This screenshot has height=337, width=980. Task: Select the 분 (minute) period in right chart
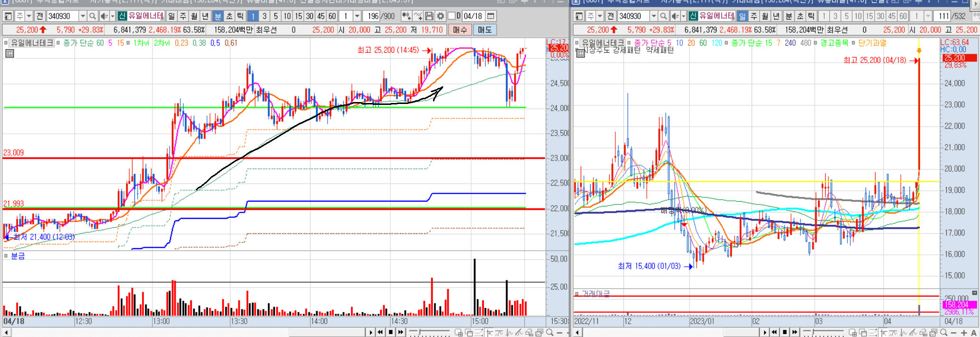pos(789,16)
